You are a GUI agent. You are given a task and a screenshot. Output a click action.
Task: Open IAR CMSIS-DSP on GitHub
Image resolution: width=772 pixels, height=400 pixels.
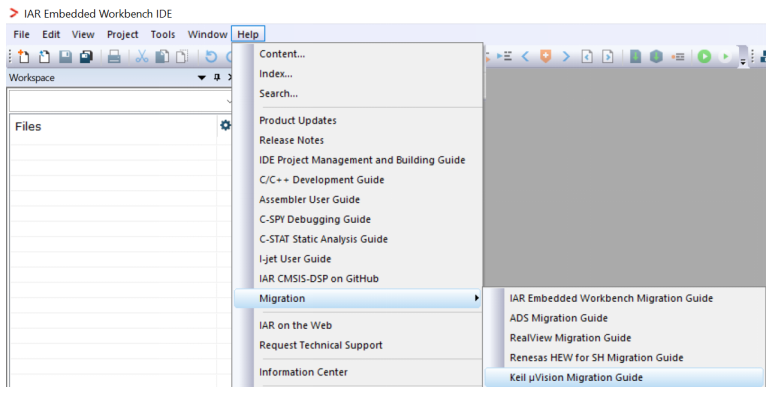(x=318, y=278)
